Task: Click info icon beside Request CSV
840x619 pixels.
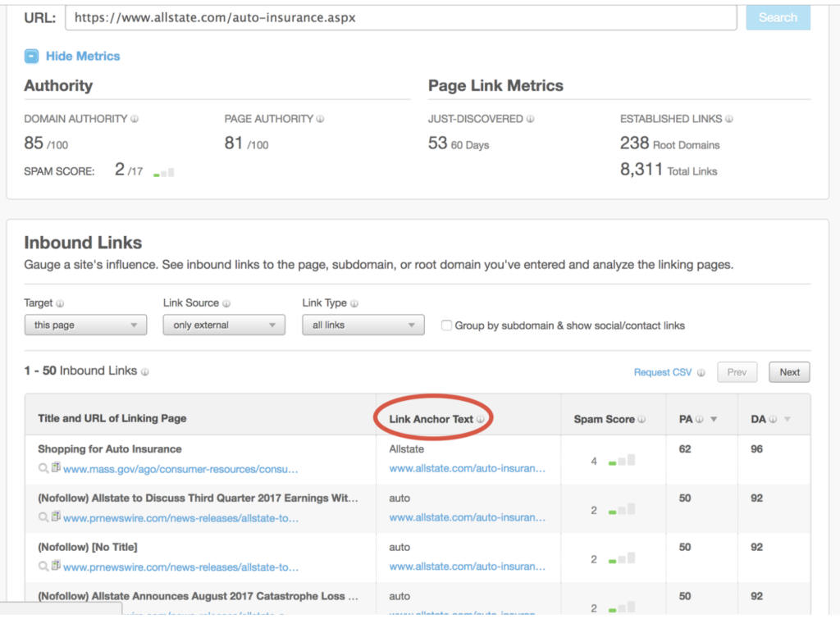Action: [x=701, y=373]
